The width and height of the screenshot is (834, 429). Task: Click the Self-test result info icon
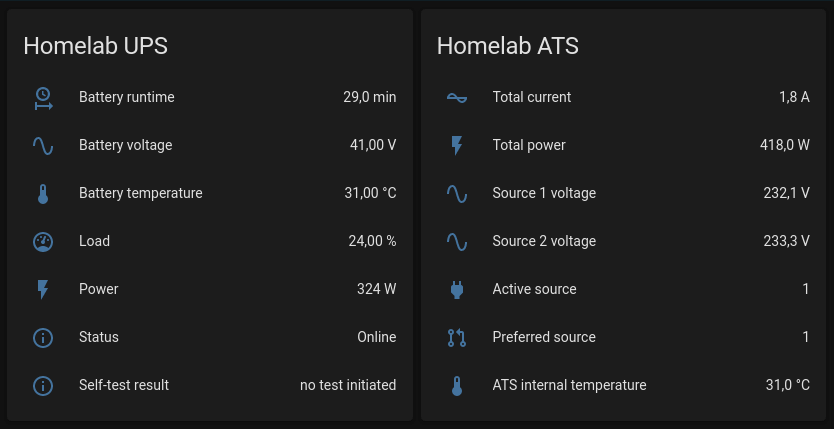point(43,385)
